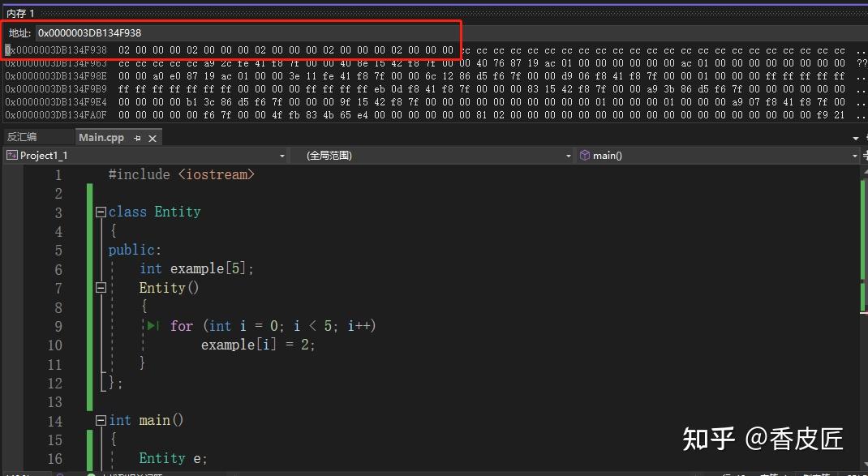868x476 pixels.
Task: Open the (全局范围) scope dropdown
Action: coord(568,155)
